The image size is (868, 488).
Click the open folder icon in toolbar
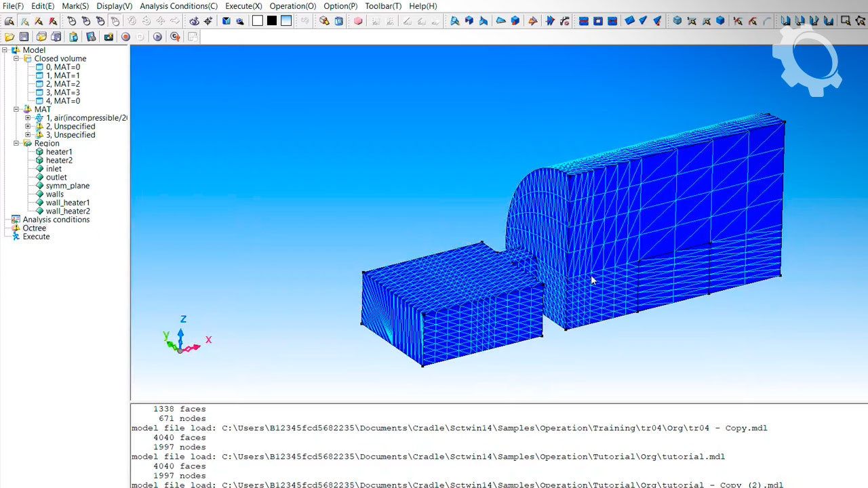coord(9,37)
